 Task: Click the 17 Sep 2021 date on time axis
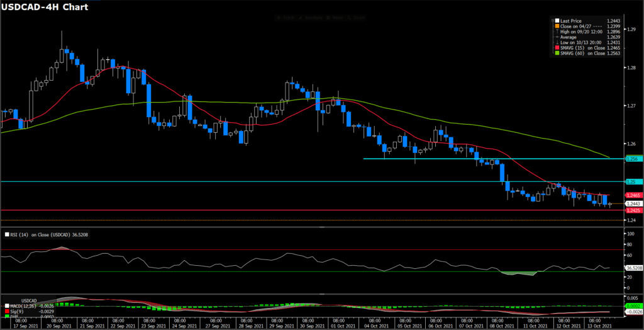point(26,326)
